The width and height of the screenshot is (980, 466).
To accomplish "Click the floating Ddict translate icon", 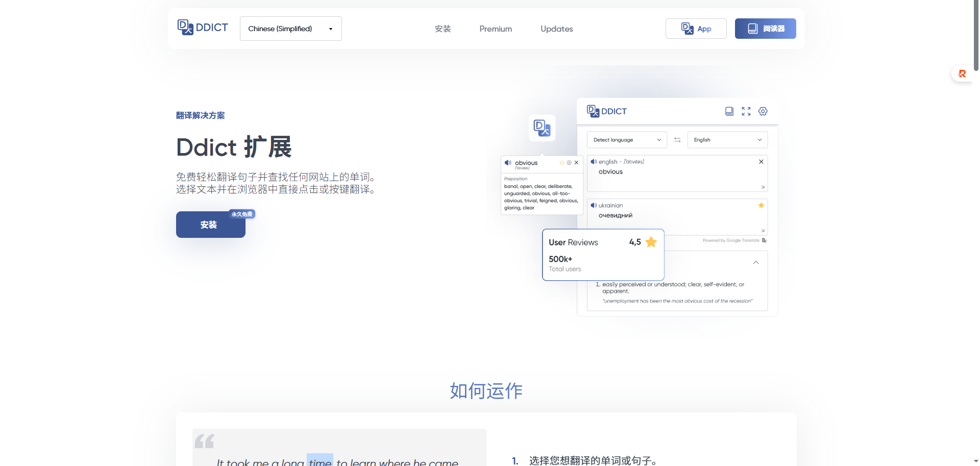I will click(542, 128).
